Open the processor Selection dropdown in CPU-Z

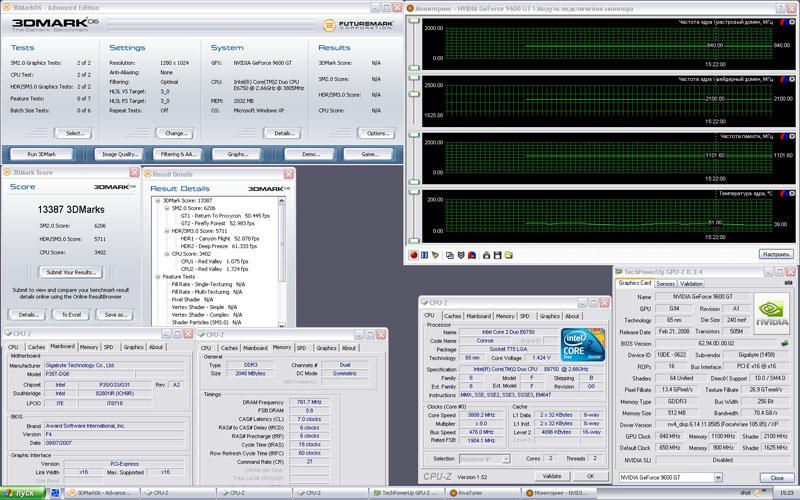coord(506,459)
